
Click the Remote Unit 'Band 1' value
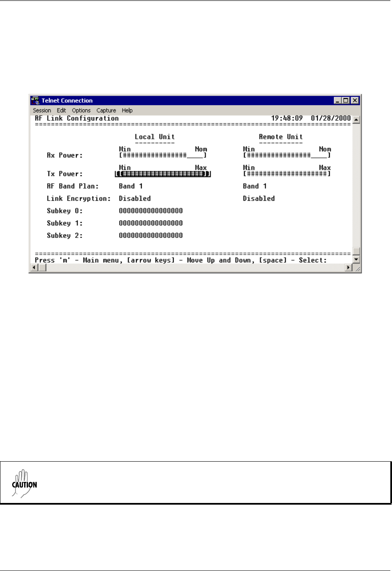coord(255,186)
